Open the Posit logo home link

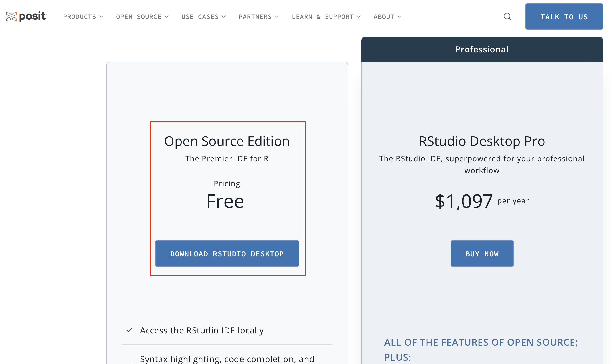[27, 16]
